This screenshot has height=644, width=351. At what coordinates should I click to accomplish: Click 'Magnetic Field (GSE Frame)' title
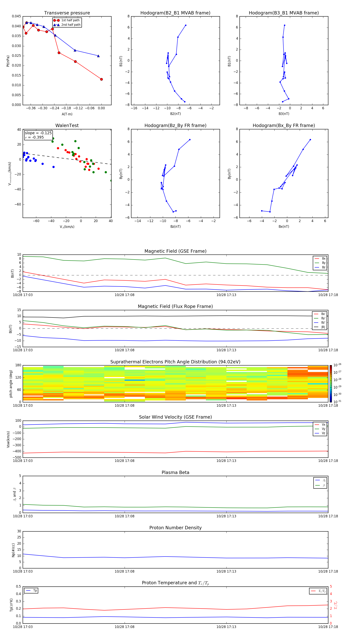[x=175, y=251]
